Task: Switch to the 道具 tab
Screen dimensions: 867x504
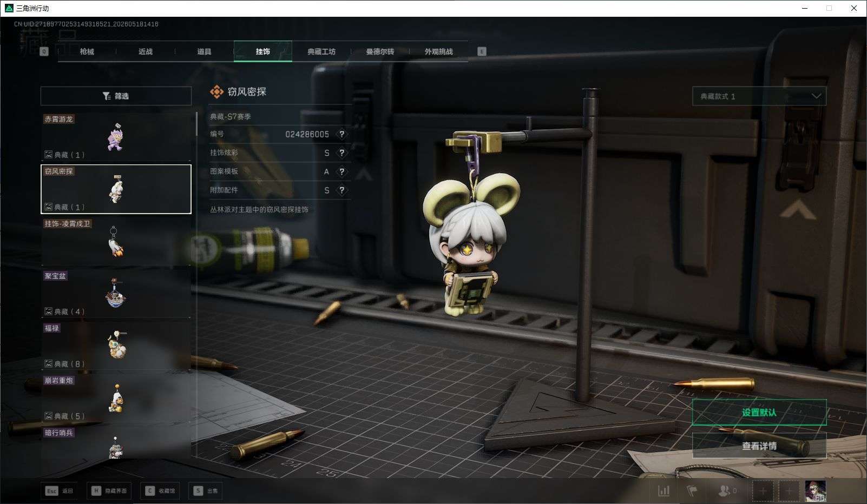Action: pyautogui.click(x=204, y=51)
